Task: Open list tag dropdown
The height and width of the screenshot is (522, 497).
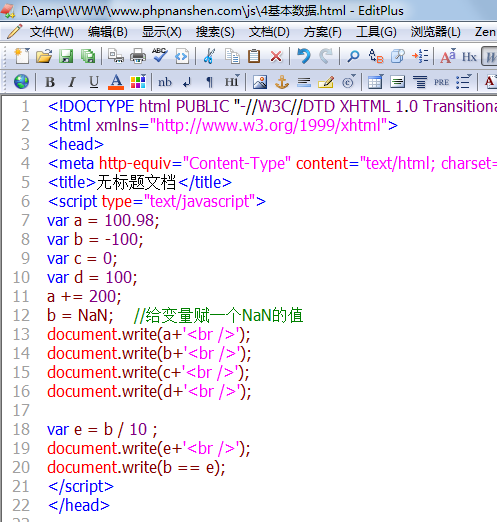Action: click(x=464, y=82)
